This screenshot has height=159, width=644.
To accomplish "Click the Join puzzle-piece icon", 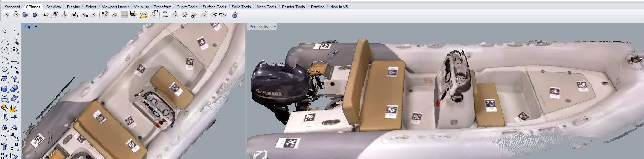I will click(4, 108).
